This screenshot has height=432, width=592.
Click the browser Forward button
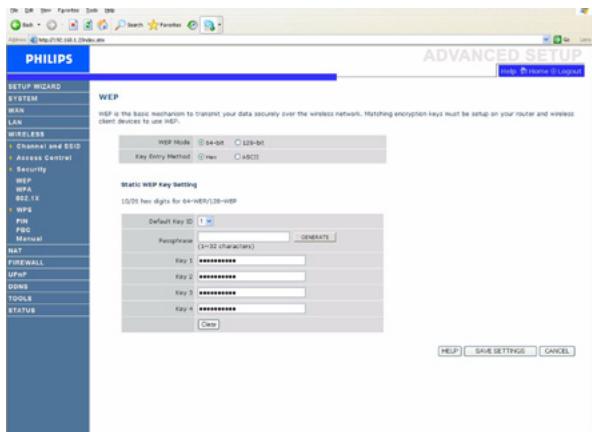click(x=52, y=25)
